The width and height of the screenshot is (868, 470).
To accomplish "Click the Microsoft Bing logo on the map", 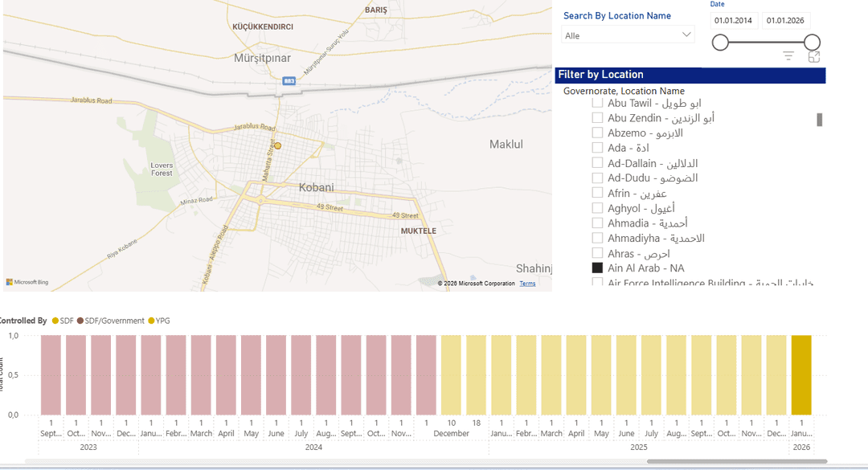I will click(x=27, y=282).
